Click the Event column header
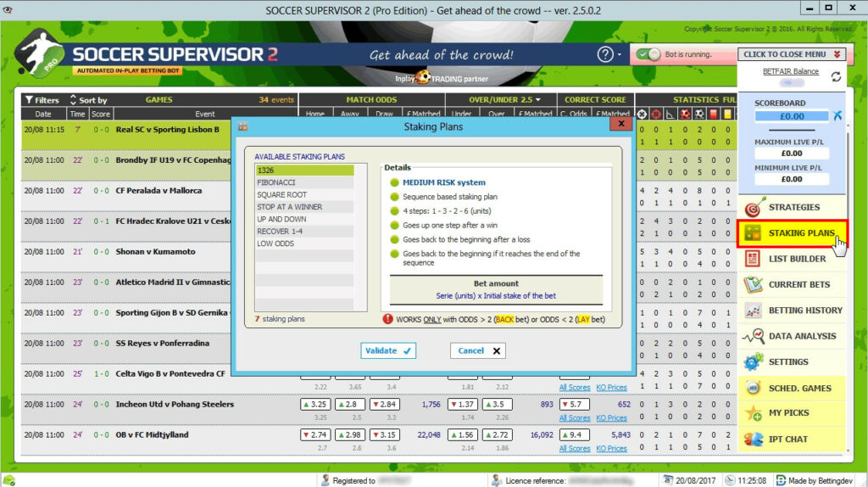This screenshot has width=868, height=487. point(205,115)
